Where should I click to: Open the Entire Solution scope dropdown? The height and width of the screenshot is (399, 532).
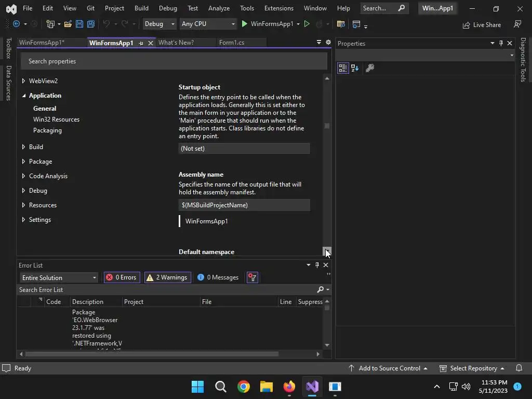coord(59,277)
